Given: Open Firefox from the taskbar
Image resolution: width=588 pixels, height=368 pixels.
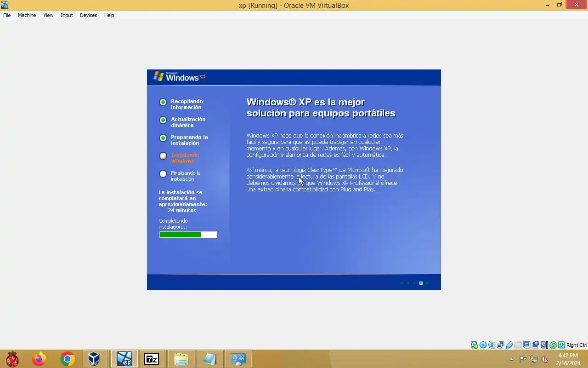Looking at the screenshot, I should point(39,359).
